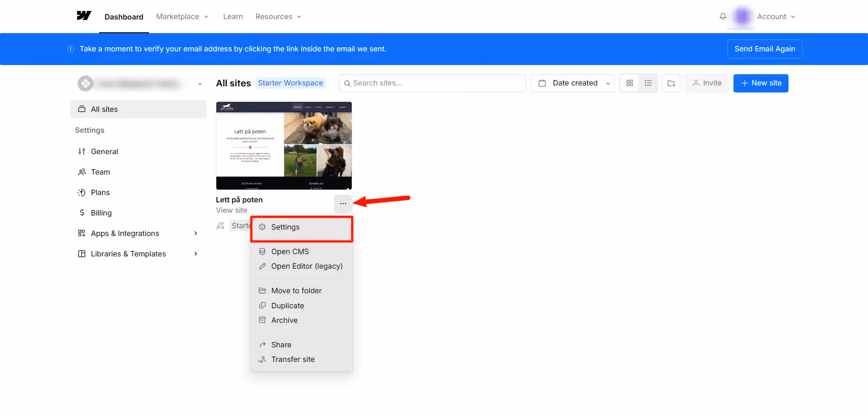Click the pencil icon for Open Editor

(x=262, y=266)
